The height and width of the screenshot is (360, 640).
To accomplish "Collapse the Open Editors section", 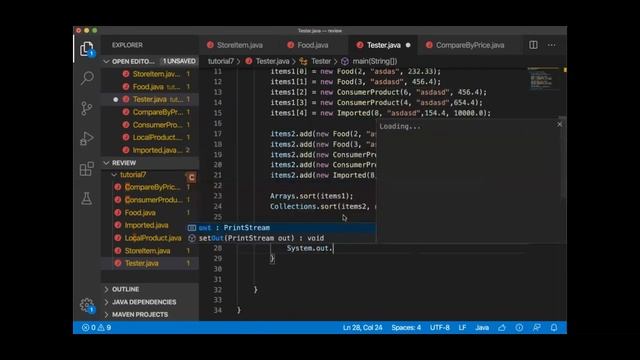I will click(107, 61).
